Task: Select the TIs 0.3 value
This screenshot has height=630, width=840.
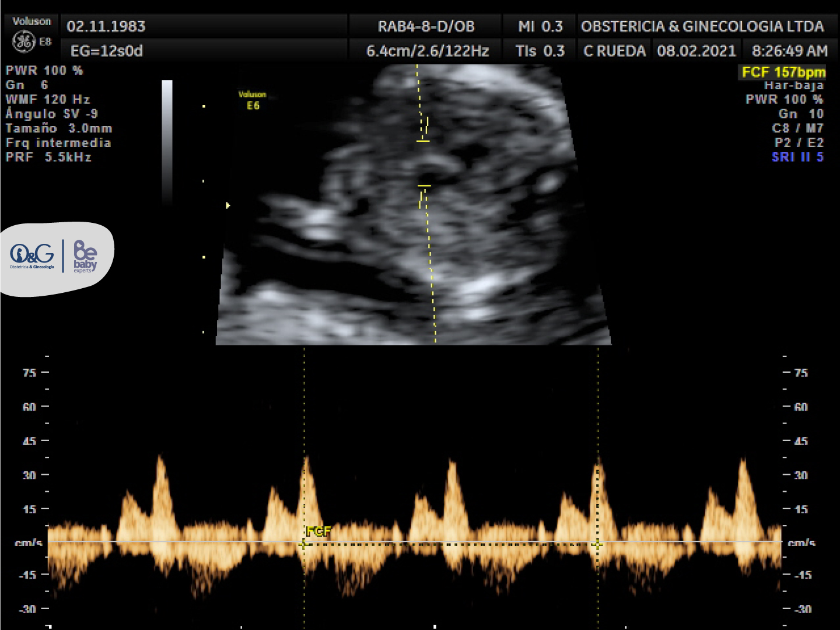Action: coord(540,51)
